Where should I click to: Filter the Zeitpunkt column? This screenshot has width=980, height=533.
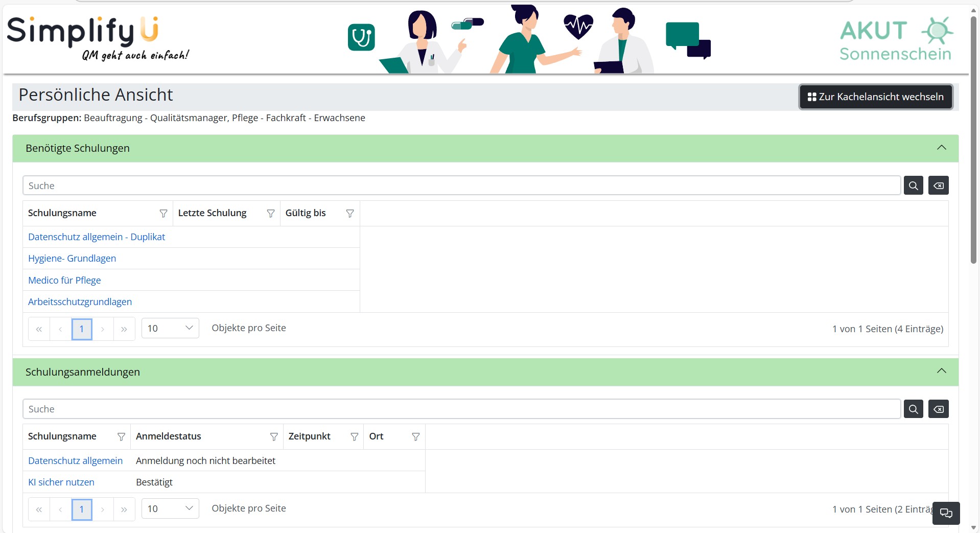pos(354,437)
